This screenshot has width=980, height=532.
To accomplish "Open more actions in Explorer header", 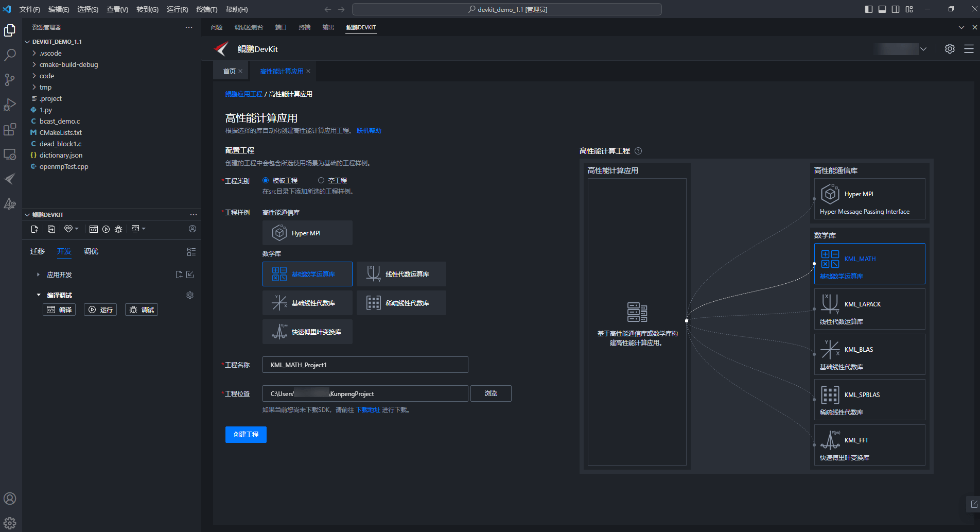I will (189, 27).
